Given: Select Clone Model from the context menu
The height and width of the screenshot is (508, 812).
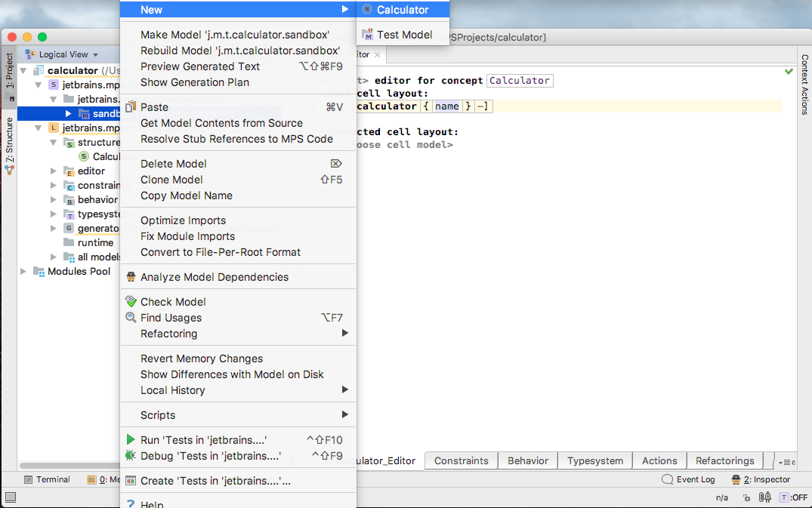Looking at the screenshot, I should tap(171, 180).
